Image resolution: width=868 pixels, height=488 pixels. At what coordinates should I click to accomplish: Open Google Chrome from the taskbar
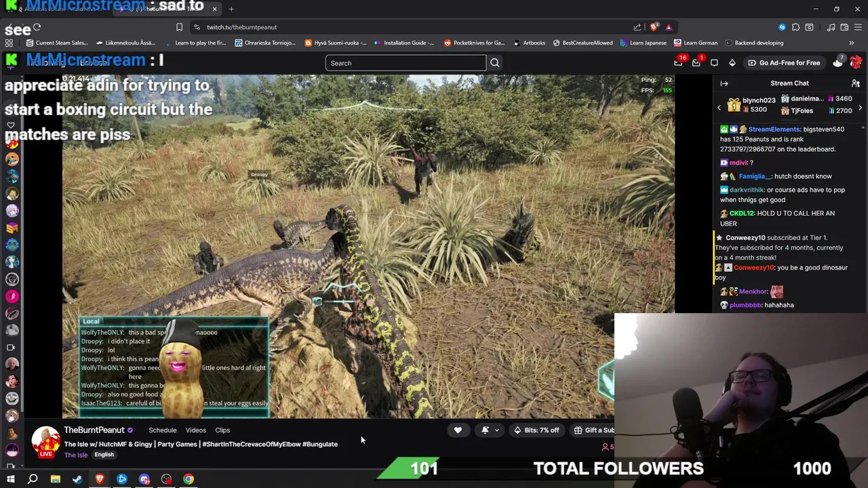click(189, 479)
